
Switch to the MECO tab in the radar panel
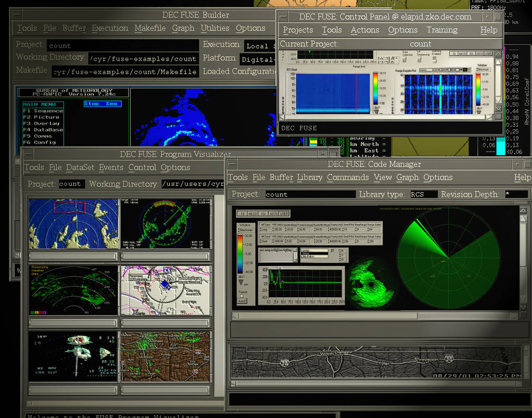[x=254, y=214]
